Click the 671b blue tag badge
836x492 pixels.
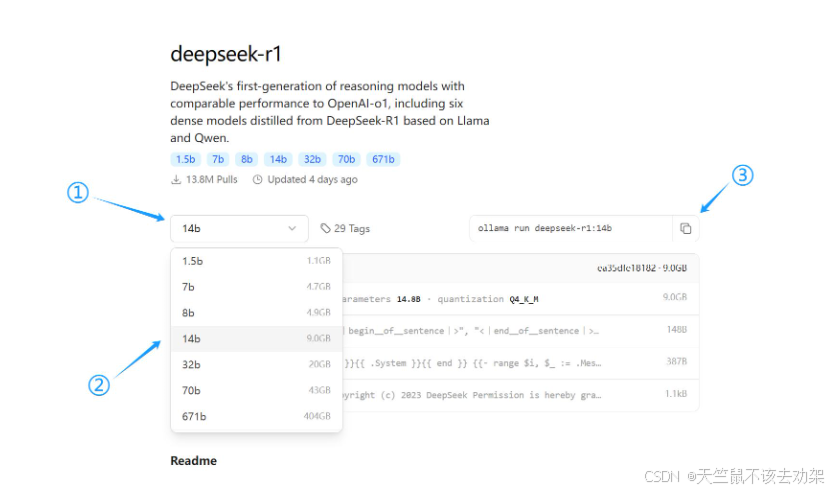click(383, 159)
